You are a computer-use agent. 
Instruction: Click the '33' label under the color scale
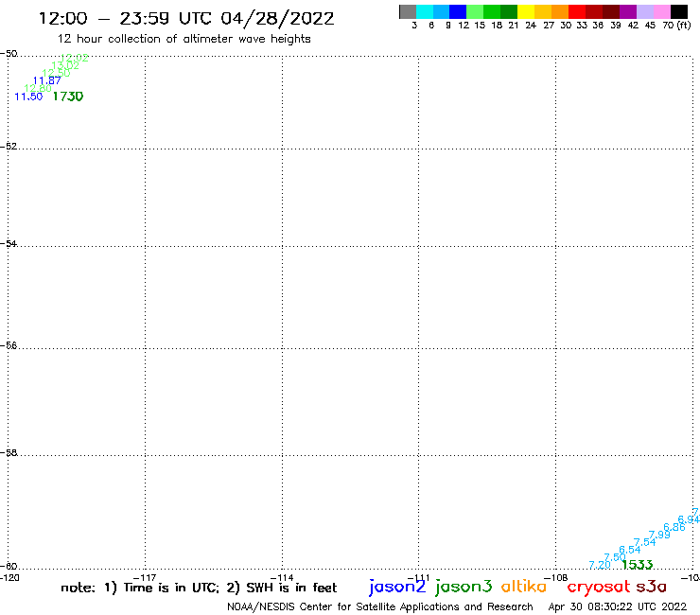[581, 26]
